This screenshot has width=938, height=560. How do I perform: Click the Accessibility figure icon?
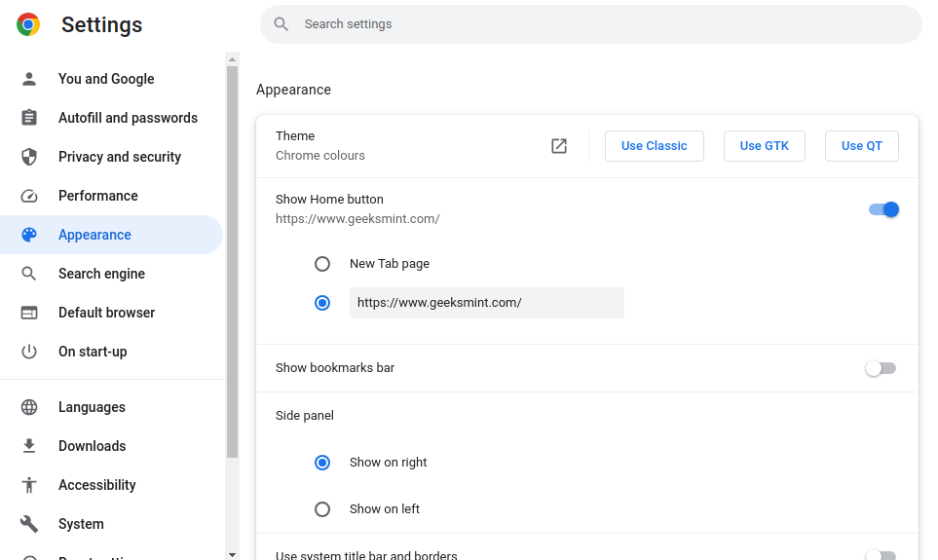point(29,485)
